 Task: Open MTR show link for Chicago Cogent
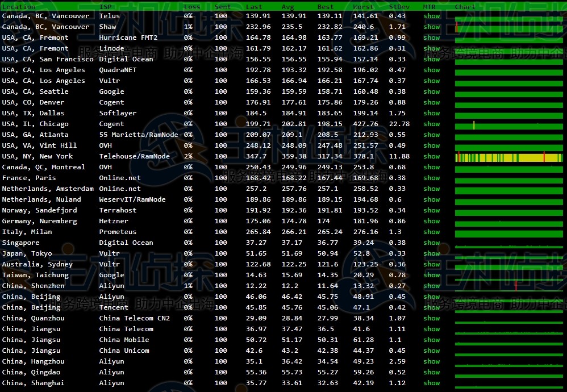(431, 124)
